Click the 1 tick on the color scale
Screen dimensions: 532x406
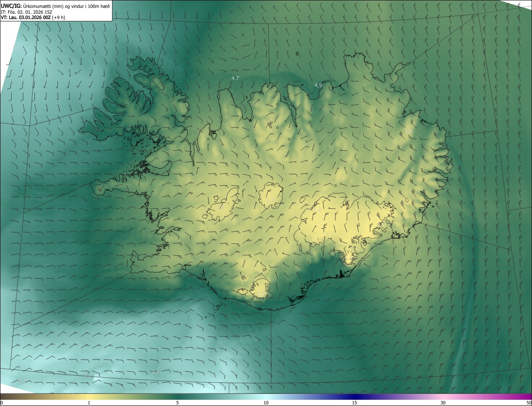pos(89,403)
